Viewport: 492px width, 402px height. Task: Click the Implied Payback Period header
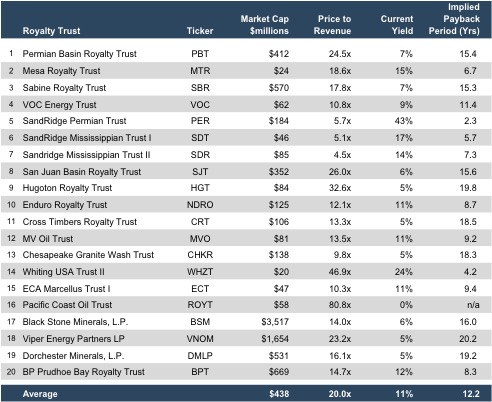click(x=454, y=19)
